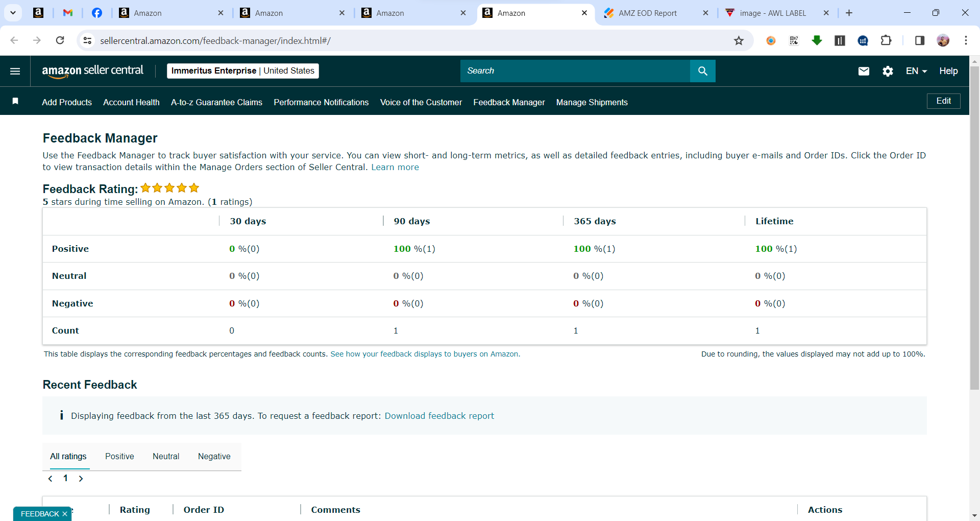Click the scrollbar down arrow
Screen dimensions: 980x521
(974, 516)
